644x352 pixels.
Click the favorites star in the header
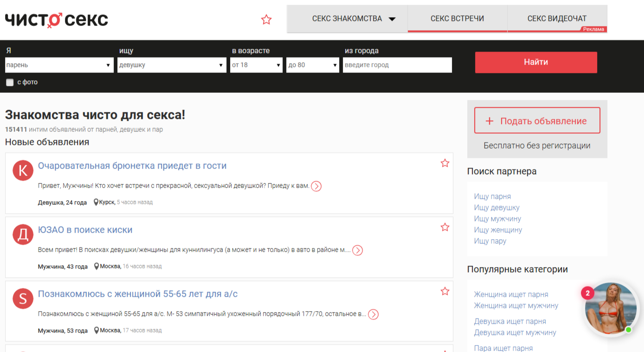(266, 20)
